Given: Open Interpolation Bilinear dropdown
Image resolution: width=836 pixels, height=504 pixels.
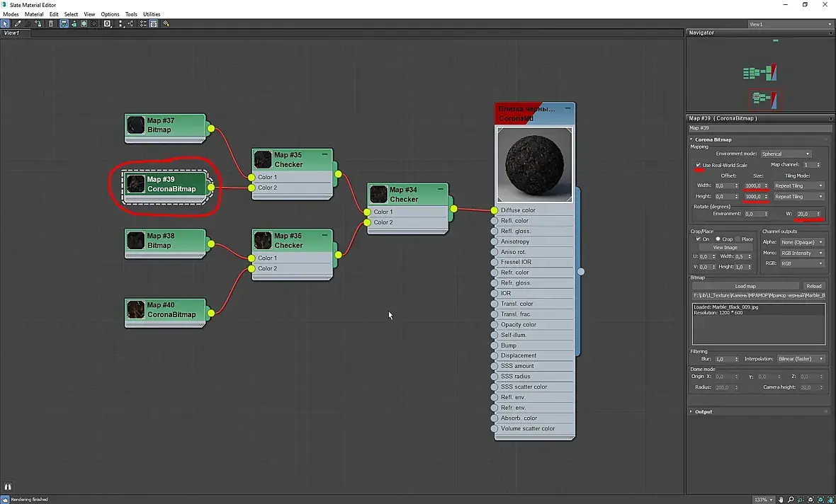Looking at the screenshot, I should tap(801, 359).
